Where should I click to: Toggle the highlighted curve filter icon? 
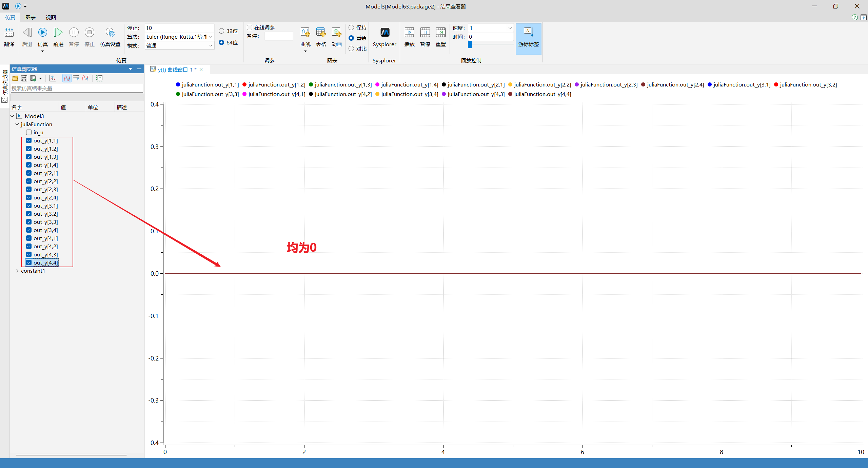tap(67, 78)
